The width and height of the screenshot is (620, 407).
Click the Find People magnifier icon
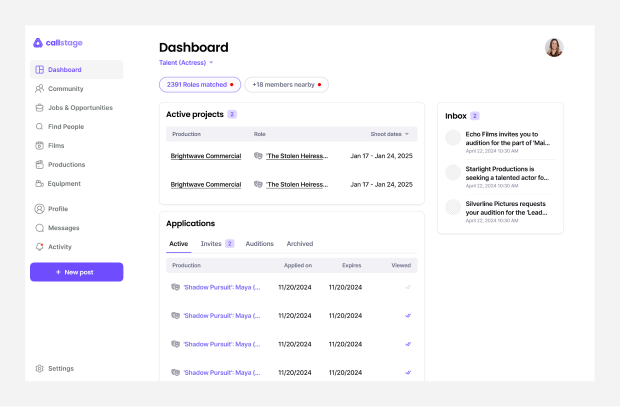click(40, 127)
